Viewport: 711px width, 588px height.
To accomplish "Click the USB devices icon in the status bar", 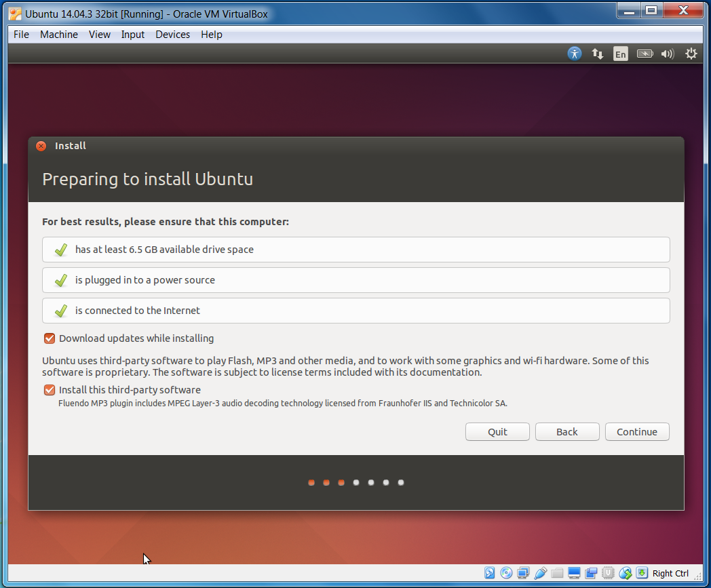I will [540, 572].
